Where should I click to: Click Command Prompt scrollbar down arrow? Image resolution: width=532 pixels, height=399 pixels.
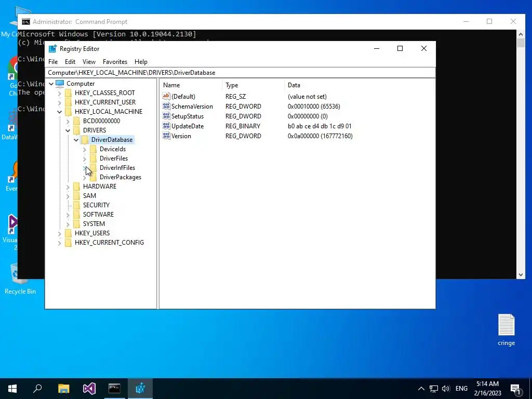[521, 275]
